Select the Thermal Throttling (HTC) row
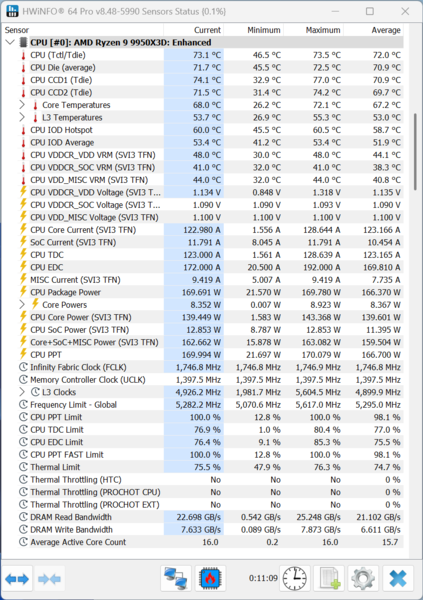Image resolution: width=423 pixels, height=600 pixels. point(210,479)
